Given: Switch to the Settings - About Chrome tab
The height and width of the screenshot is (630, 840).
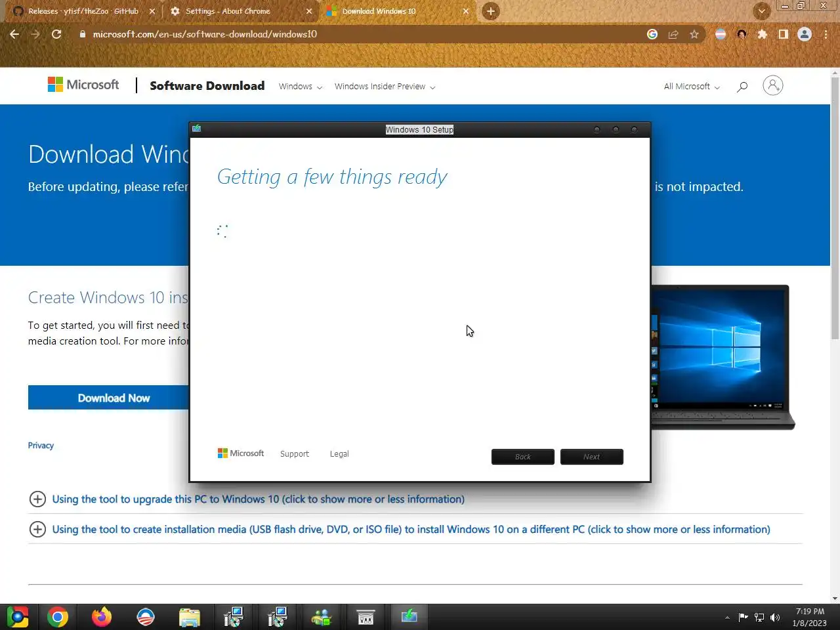Looking at the screenshot, I should click(228, 11).
